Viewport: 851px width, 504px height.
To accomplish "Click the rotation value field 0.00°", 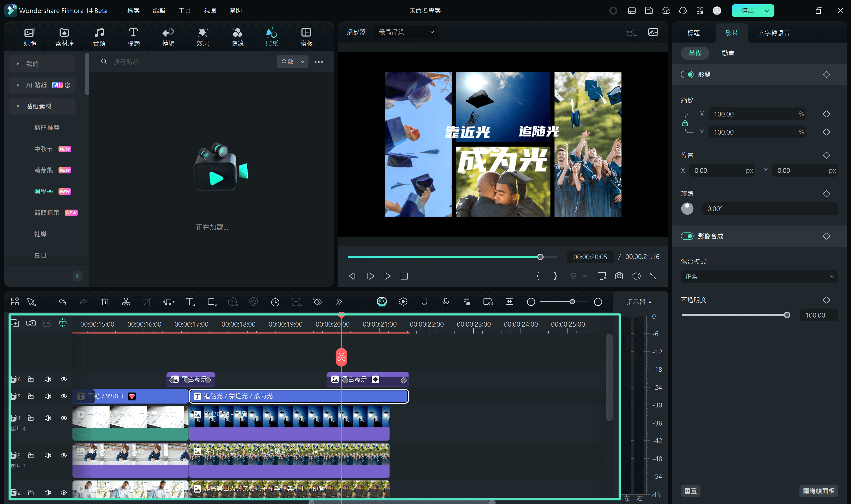I will tap(770, 209).
